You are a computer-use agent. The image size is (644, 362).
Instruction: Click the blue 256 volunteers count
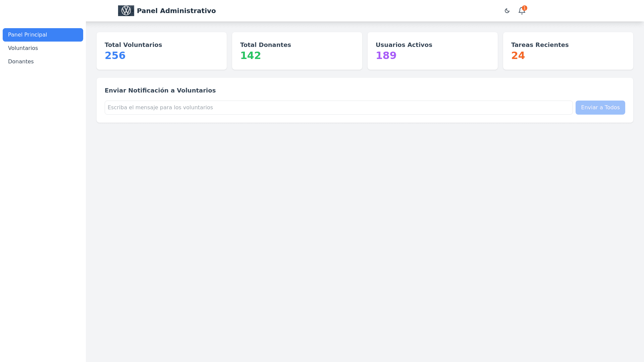pos(115,56)
